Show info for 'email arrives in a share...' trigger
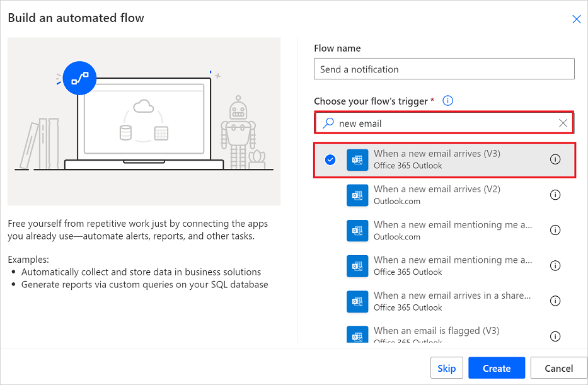 coord(555,301)
